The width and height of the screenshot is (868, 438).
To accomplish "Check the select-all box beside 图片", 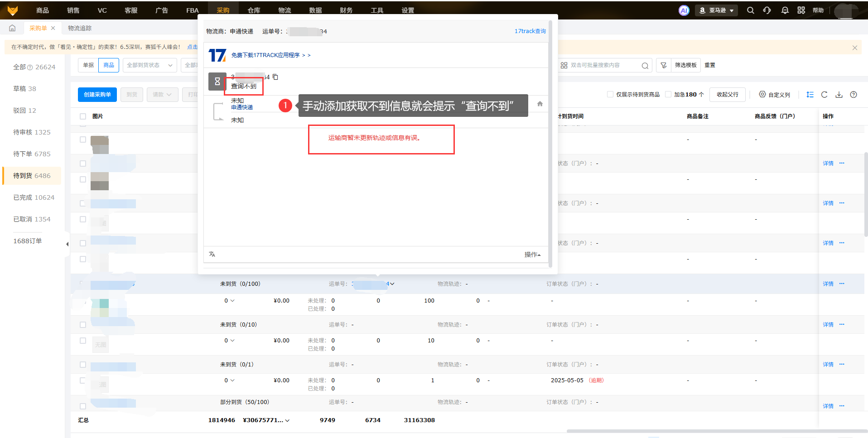I will pos(83,116).
